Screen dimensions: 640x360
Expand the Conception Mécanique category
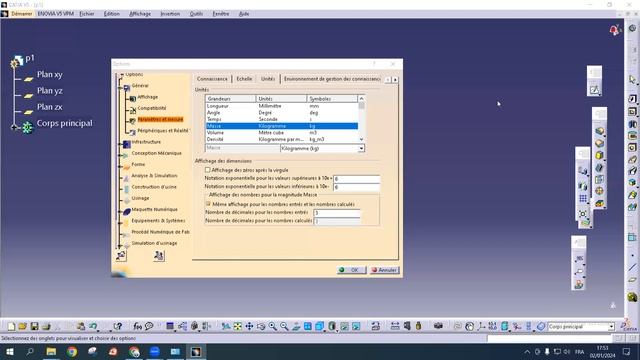(120, 156)
